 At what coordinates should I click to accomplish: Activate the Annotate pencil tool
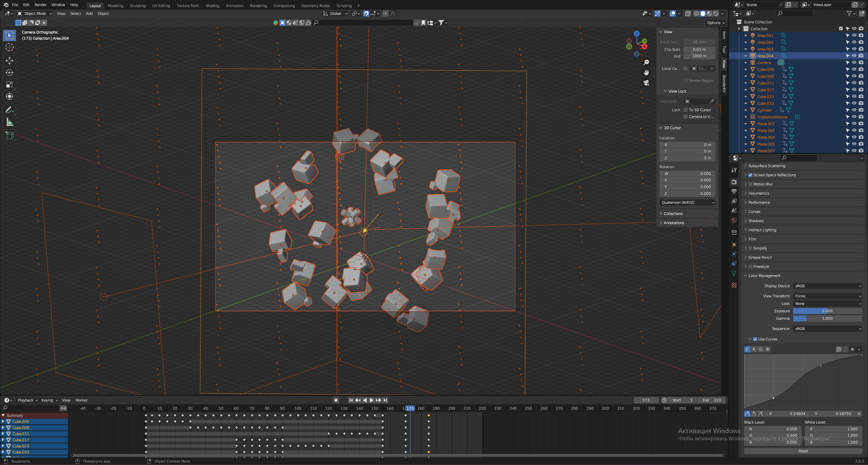point(9,110)
